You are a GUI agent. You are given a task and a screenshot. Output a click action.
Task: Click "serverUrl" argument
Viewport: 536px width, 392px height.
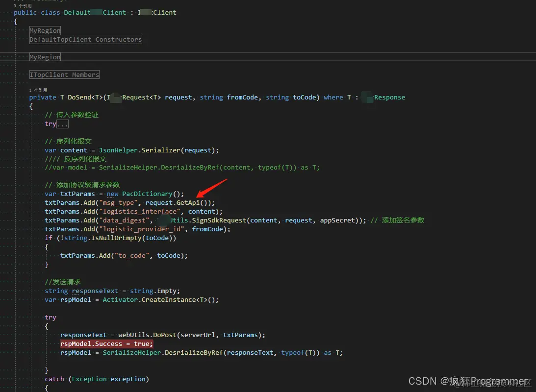[198, 335]
